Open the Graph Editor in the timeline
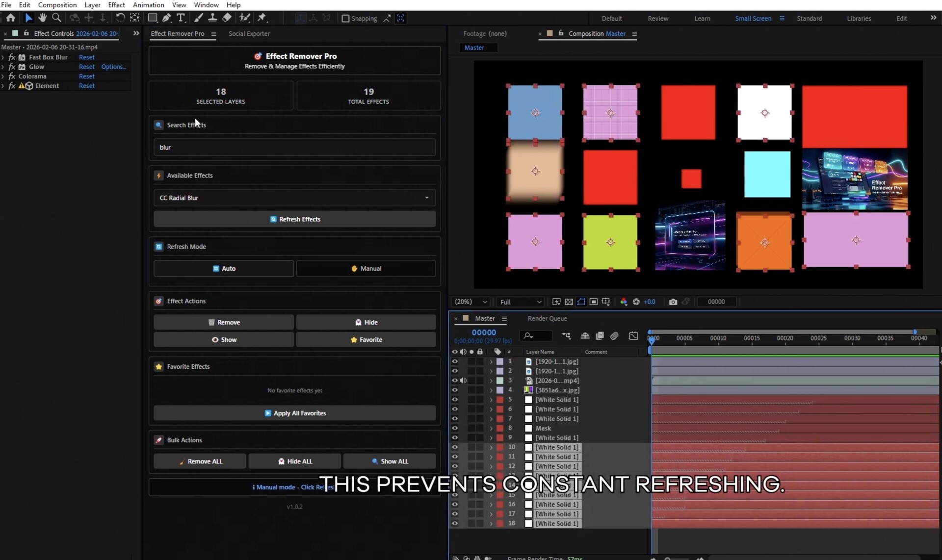The width and height of the screenshot is (942, 560). 633,336
